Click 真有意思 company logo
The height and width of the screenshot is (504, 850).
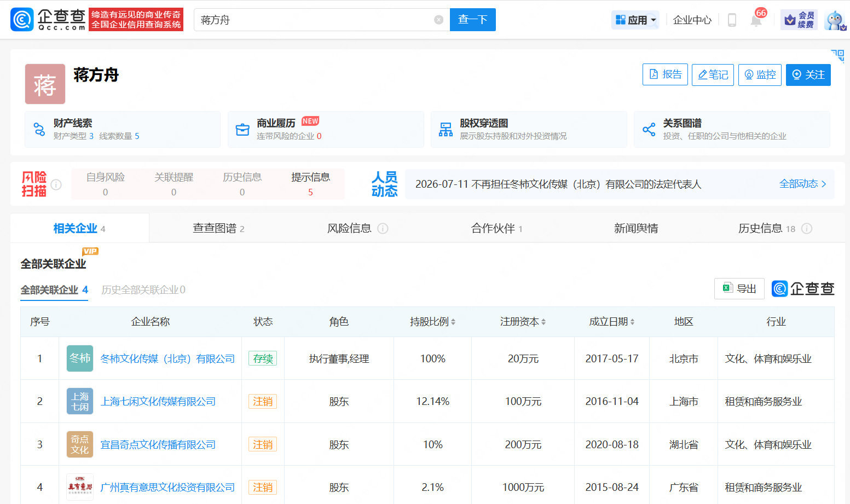[x=80, y=487]
